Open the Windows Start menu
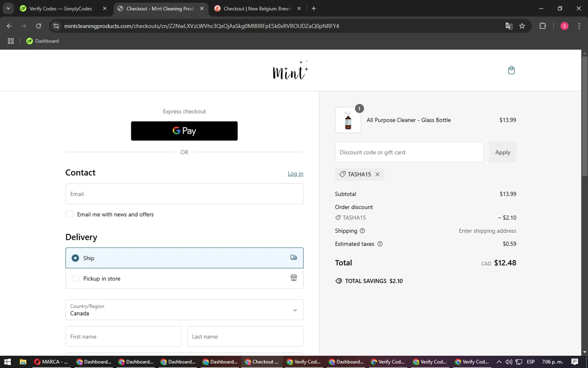 click(7, 362)
